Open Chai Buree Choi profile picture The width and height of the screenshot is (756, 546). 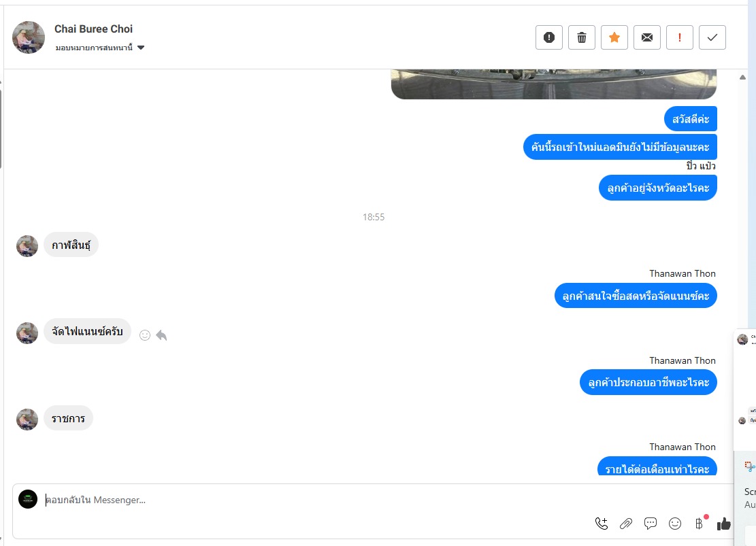click(29, 37)
